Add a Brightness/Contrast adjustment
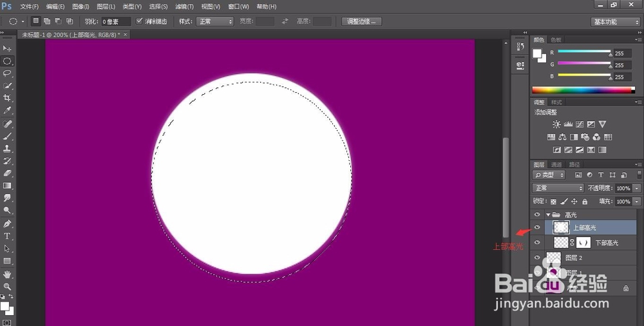The image size is (644, 326). coord(556,124)
